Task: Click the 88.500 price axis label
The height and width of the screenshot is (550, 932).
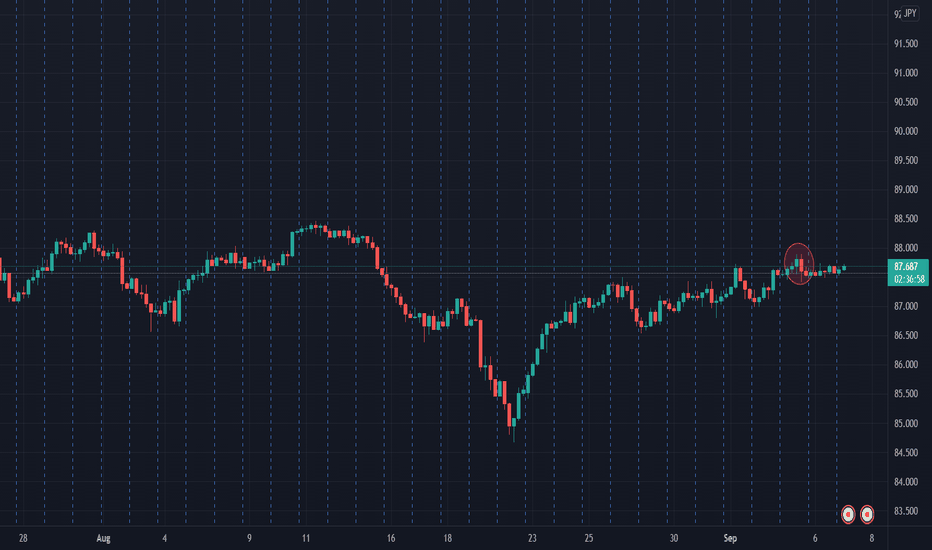Action: pos(906,219)
